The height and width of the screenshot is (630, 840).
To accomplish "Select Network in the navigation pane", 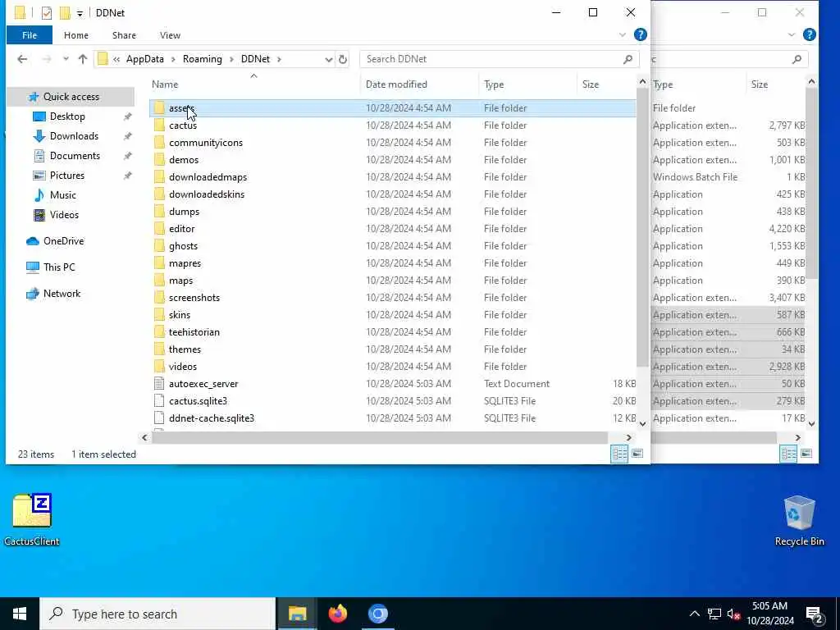I will tap(62, 294).
